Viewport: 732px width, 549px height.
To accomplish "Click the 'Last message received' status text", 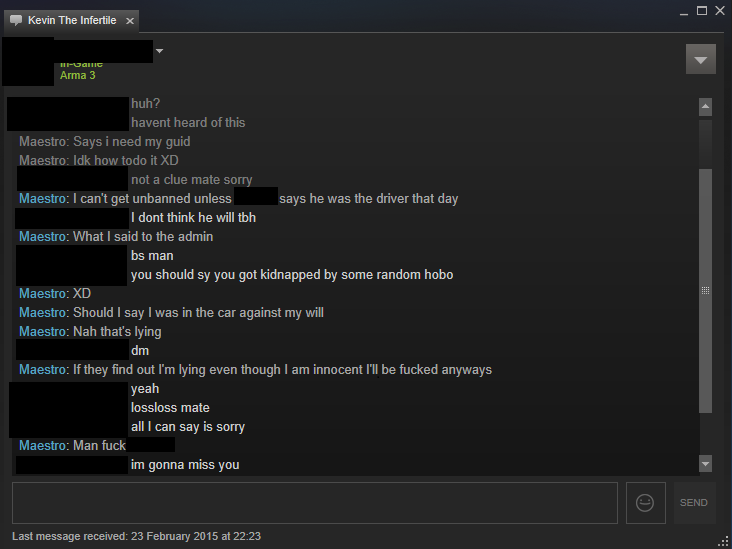I will tap(136, 536).
